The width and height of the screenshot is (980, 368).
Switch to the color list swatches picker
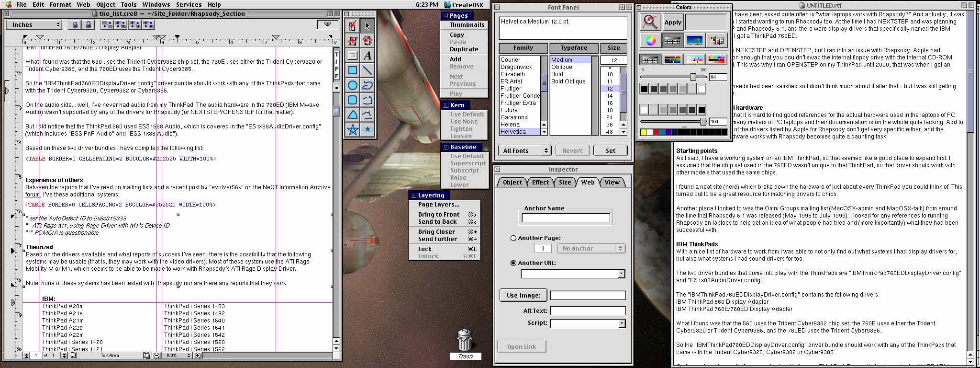pyautogui.click(x=716, y=41)
